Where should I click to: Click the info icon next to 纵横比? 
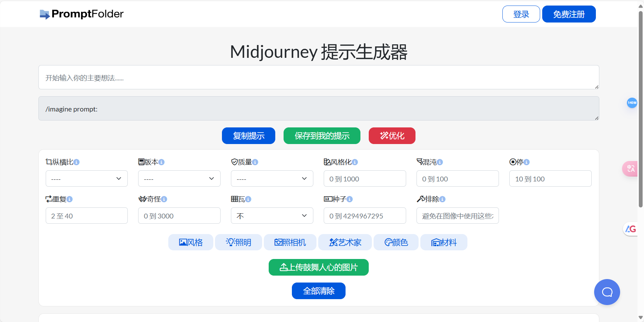(78, 162)
